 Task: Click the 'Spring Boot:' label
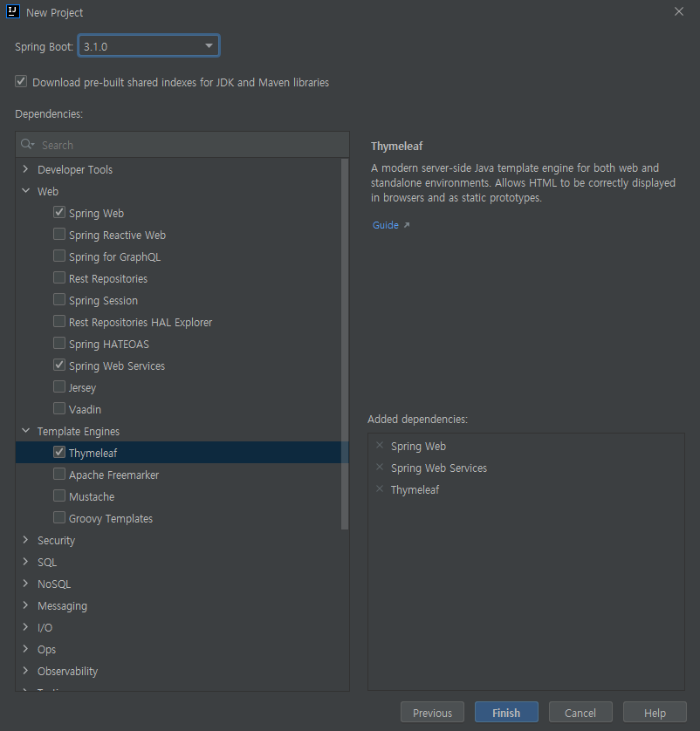coord(44,47)
